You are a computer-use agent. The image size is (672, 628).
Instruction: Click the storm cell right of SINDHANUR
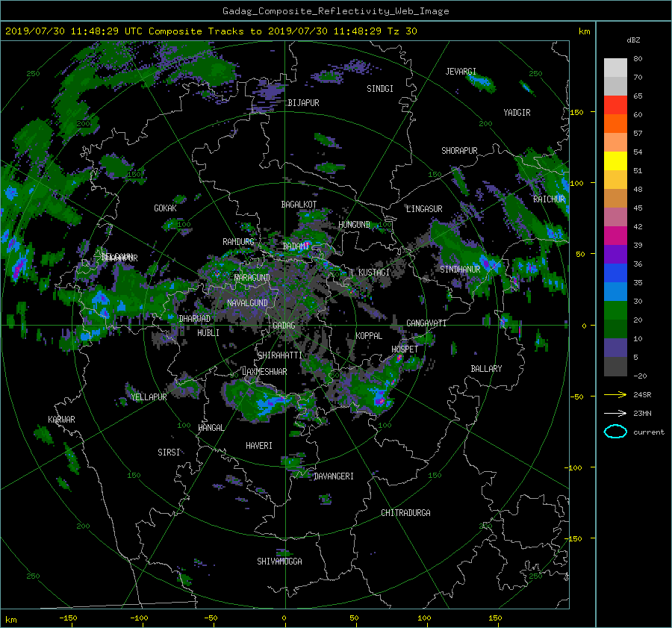pyautogui.click(x=488, y=262)
